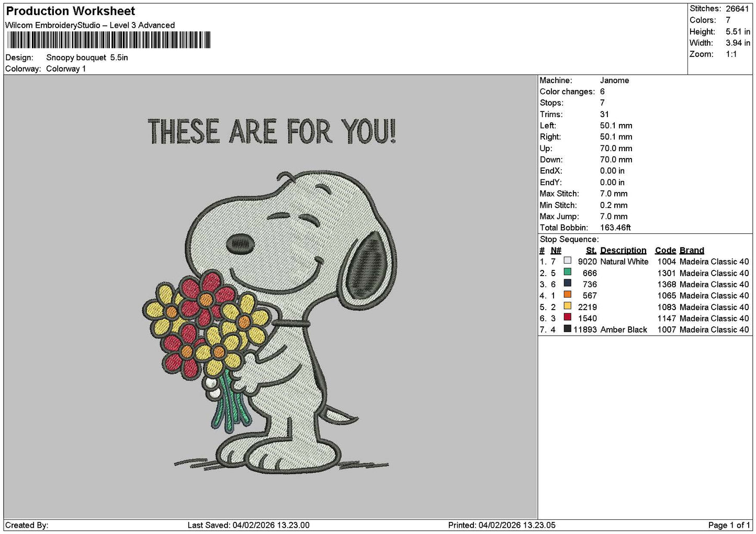Click the Stitches value '26641'
The width and height of the screenshot is (756, 534).
pos(738,8)
